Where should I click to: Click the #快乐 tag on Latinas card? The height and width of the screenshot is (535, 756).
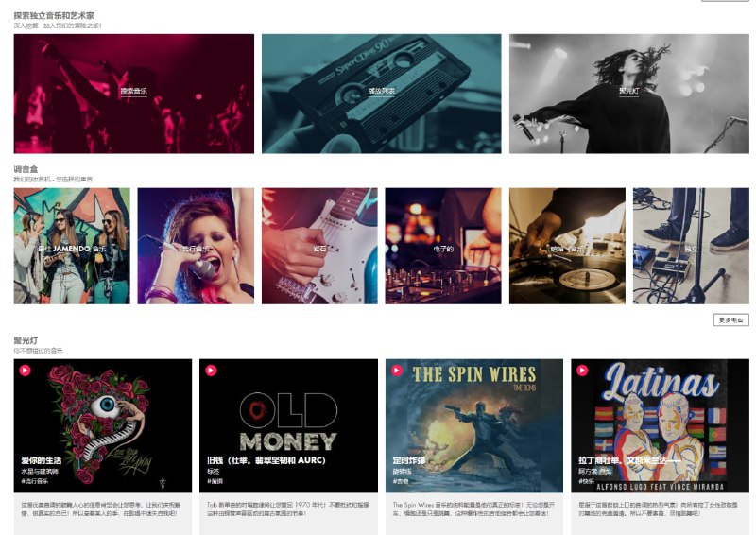[x=586, y=481]
